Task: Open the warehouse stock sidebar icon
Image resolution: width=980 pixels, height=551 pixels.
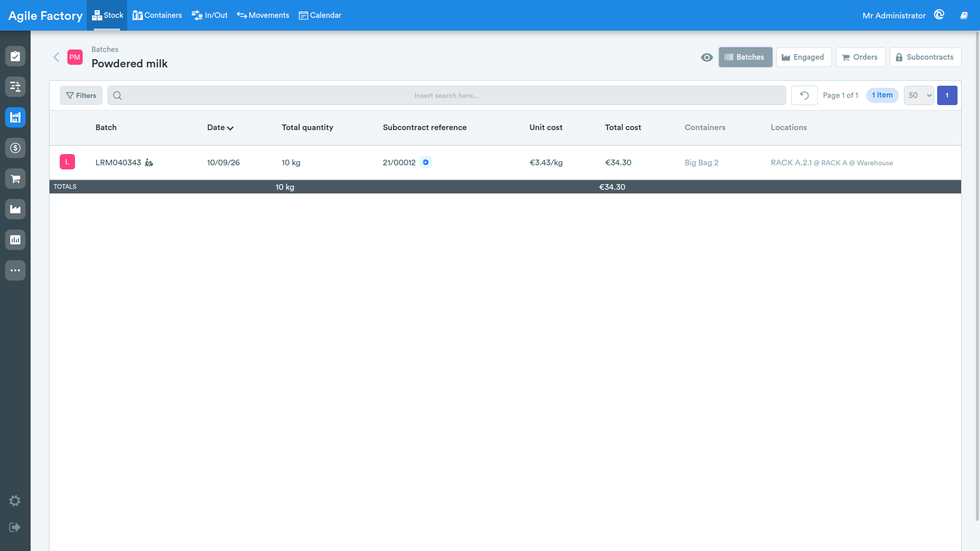Action: pyautogui.click(x=15, y=117)
